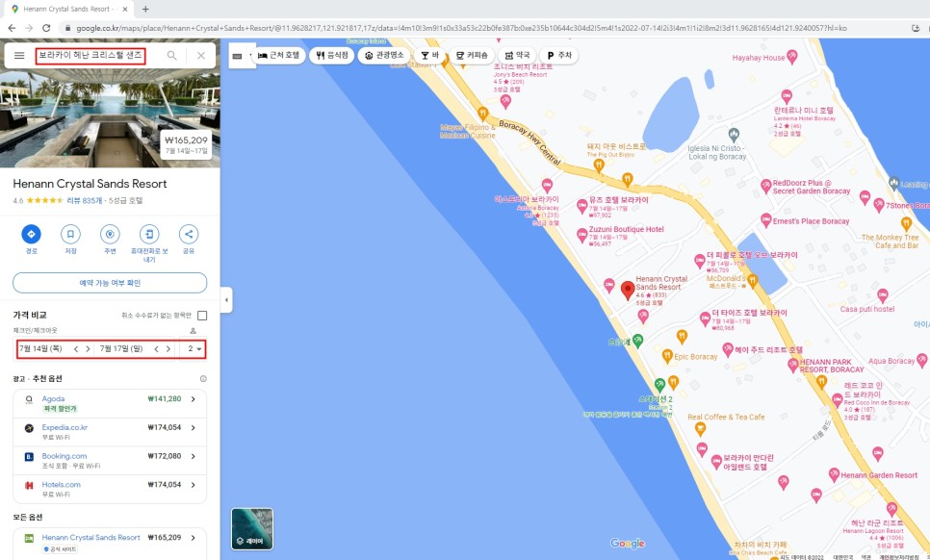The image size is (930, 560).
Task: Click the Share (공유) icon
Action: point(189,235)
